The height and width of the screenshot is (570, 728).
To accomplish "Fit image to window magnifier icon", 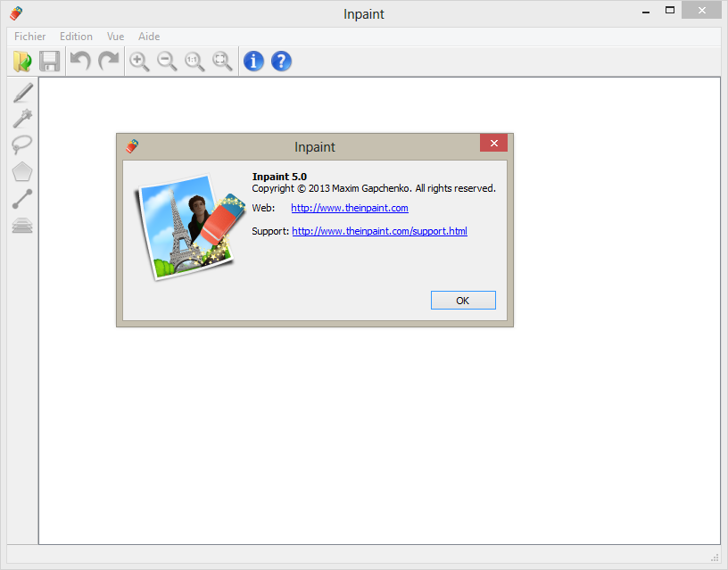I will point(223,62).
